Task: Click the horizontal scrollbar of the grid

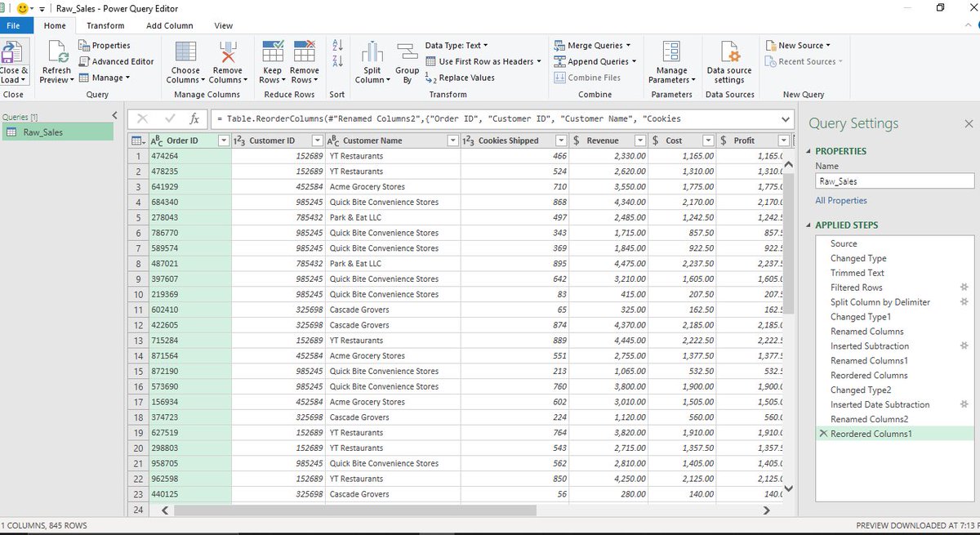Action: [x=354, y=510]
